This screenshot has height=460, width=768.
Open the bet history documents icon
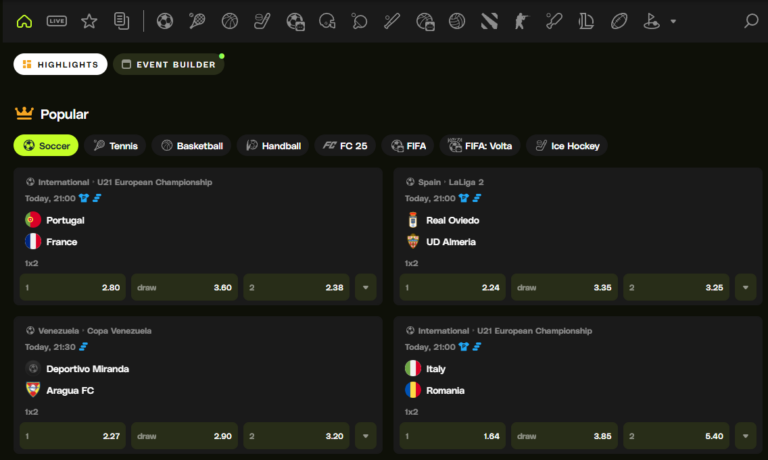(x=121, y=21)
